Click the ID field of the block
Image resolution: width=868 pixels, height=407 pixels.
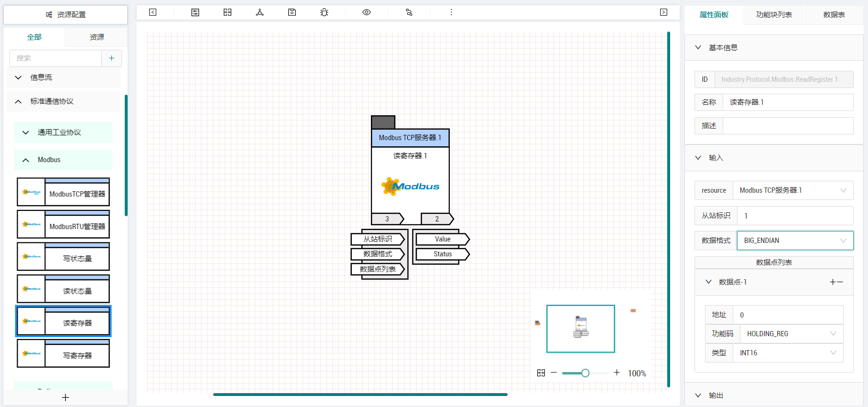784,79
